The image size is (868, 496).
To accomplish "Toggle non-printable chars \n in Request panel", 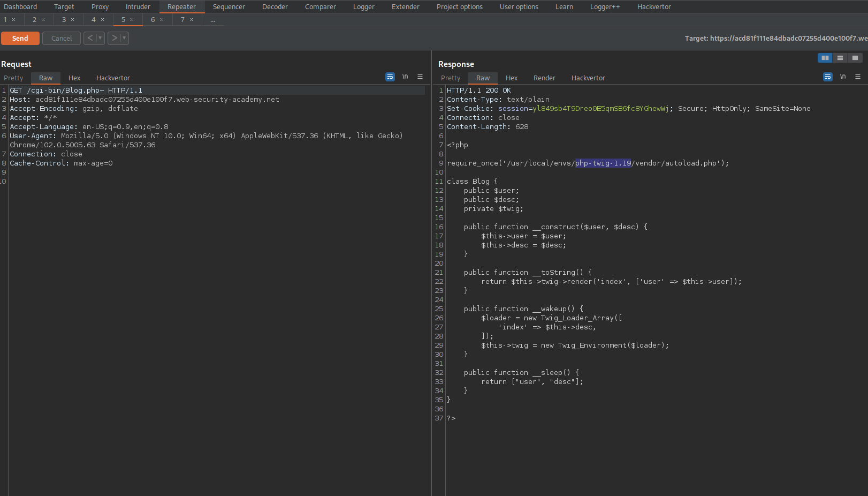I will click(405, 77).
